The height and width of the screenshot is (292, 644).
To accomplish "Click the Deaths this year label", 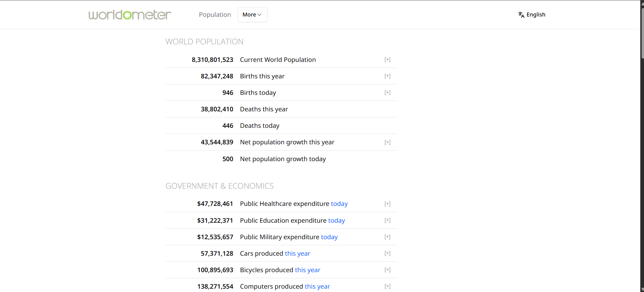I will pyautogui.click(x=264, y=109).
